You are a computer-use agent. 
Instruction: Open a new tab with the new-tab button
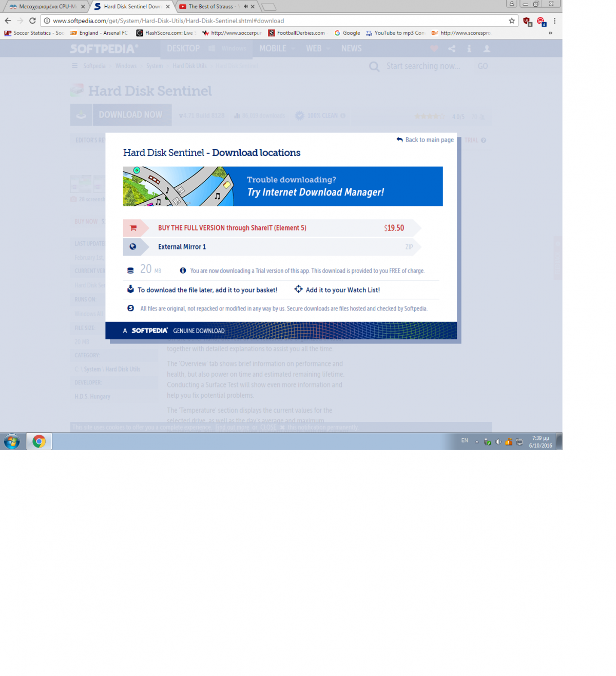[x=268, y=7]
